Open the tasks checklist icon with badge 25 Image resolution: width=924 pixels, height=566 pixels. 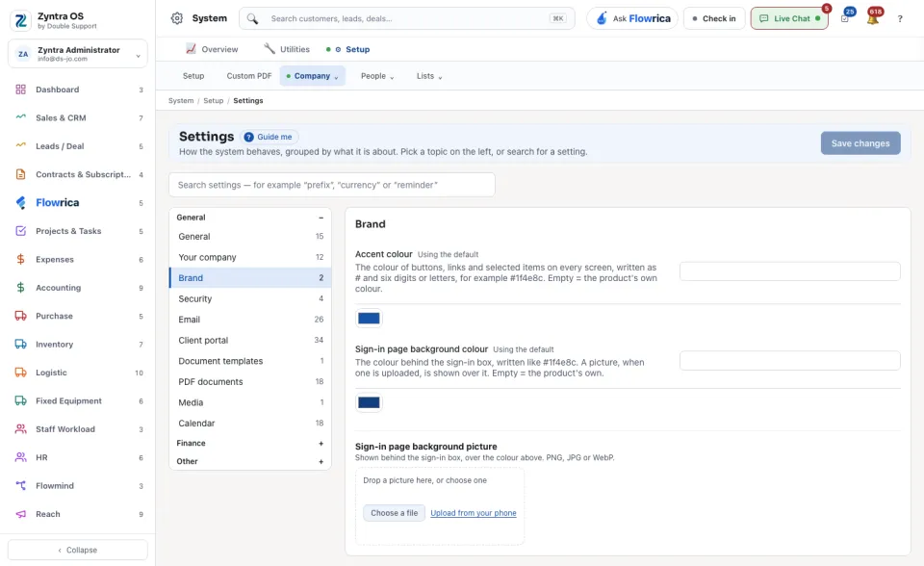[845, 18]
